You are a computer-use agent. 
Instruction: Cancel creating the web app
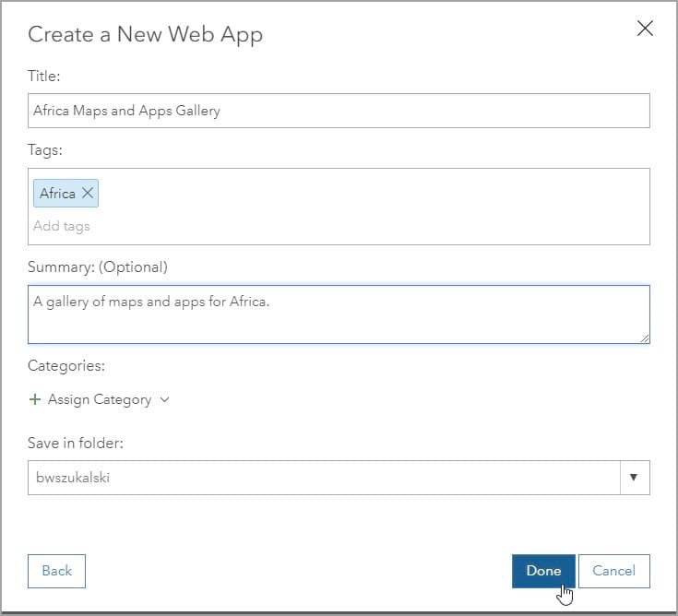614,571
